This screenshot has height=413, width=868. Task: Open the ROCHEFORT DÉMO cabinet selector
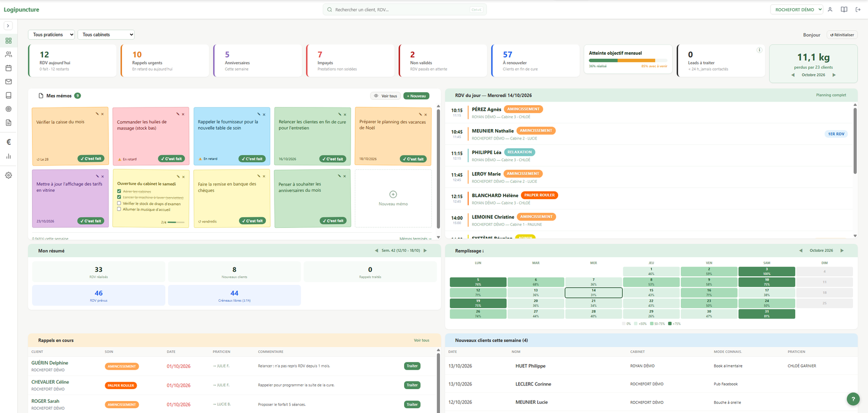pos(797,9)
